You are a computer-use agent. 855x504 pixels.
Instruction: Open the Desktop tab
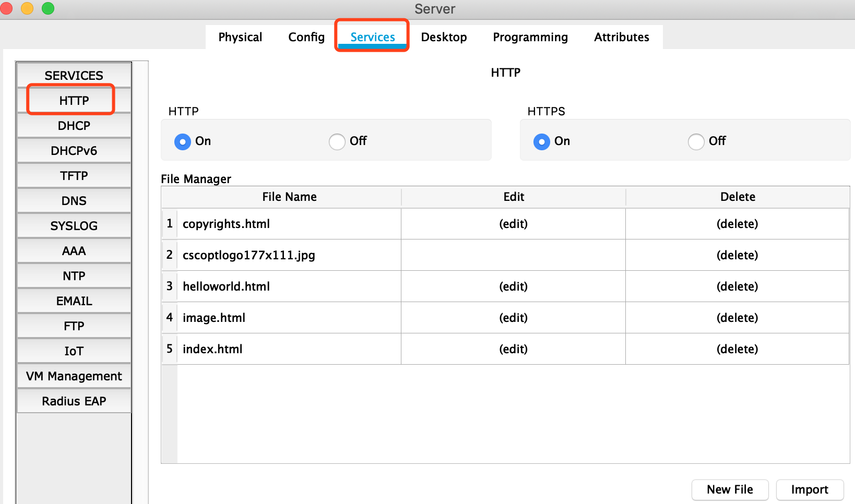point(444,37)
